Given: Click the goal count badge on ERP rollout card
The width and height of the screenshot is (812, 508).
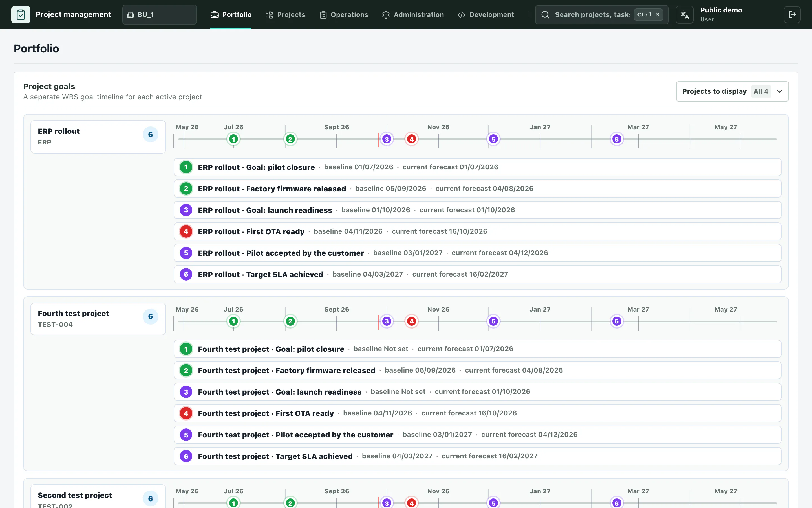Looking at the screenshot, I should (150, 134).
